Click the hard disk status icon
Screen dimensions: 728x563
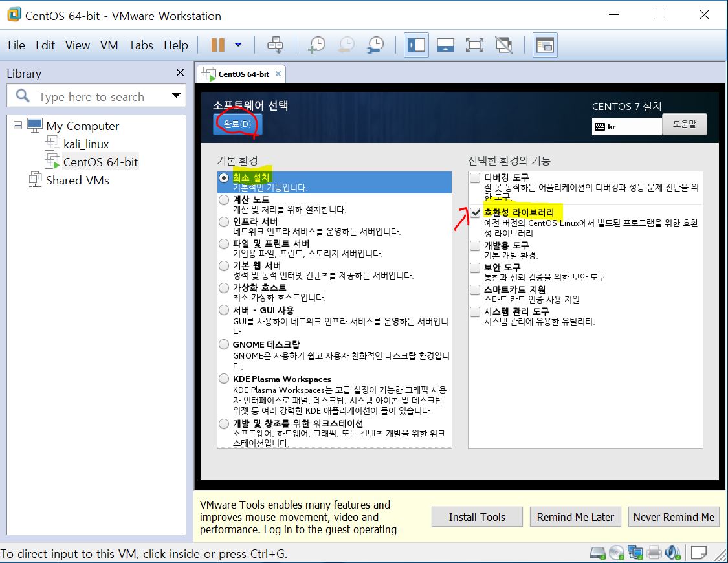pyautogui.click(x=597, y=553)
